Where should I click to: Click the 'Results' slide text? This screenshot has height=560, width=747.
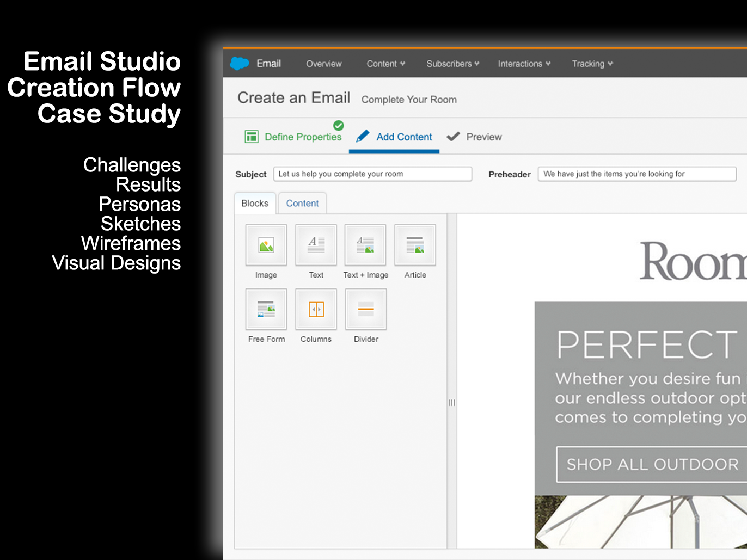[x=148, y=184]
